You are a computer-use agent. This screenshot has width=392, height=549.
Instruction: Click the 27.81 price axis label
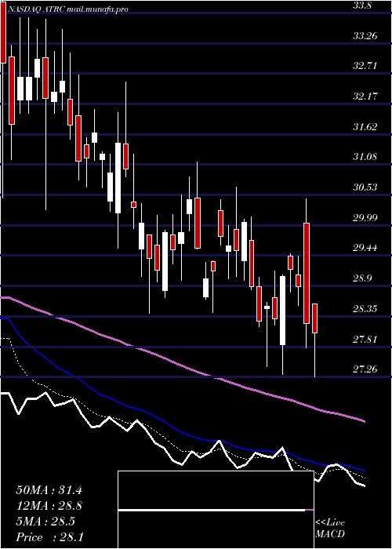pos(365,339)
